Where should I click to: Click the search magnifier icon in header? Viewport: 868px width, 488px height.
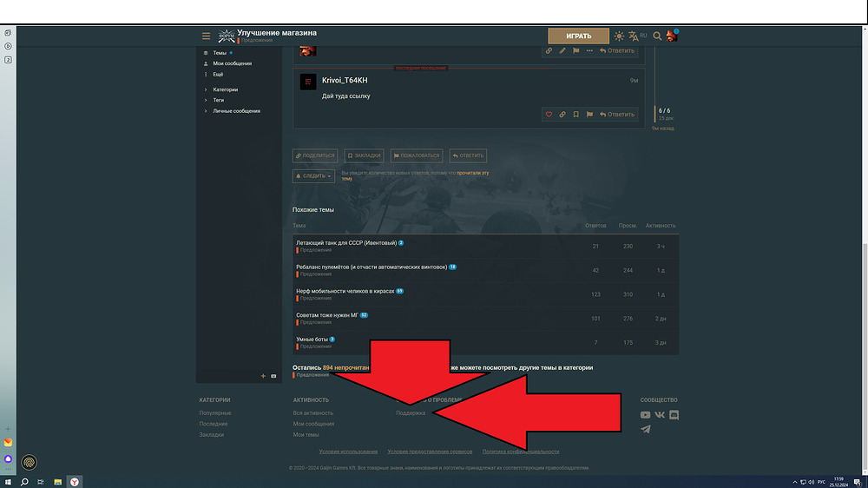click(657, 36)
